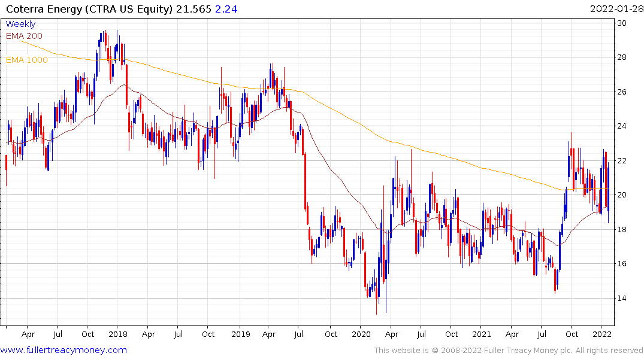Image resolution: width=644 pixels, height=359 pixels.
Task: Select the last price value 21.565
Action: [x=193, y=9]
